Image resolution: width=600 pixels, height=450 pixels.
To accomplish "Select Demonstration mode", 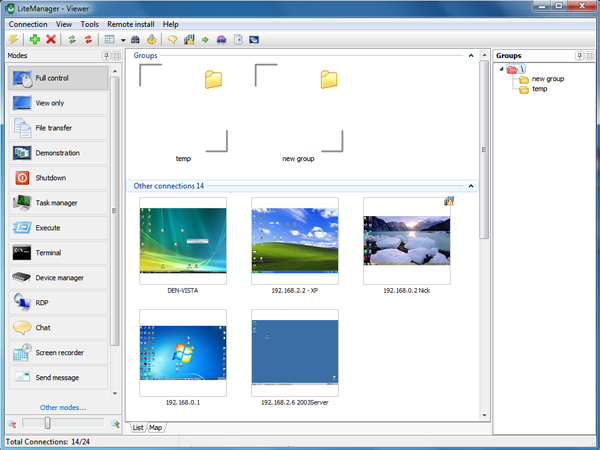I will tap(59, 153).
